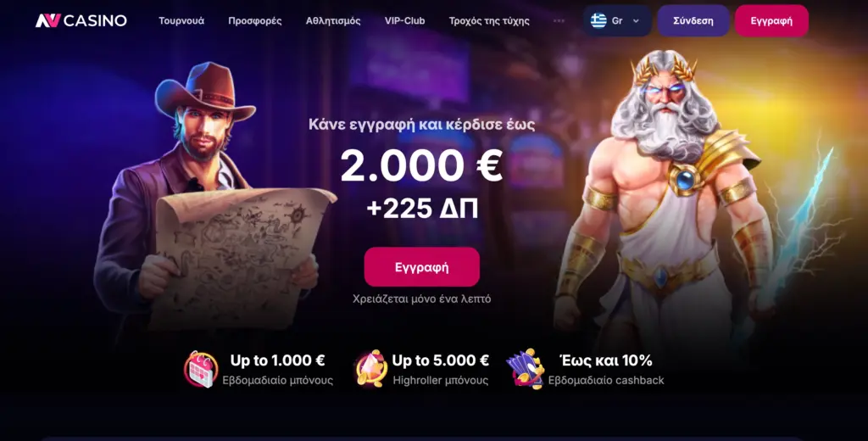868x441 pixels.
Task: Click the header Εγγραφή button
Action: coord(771,20)
